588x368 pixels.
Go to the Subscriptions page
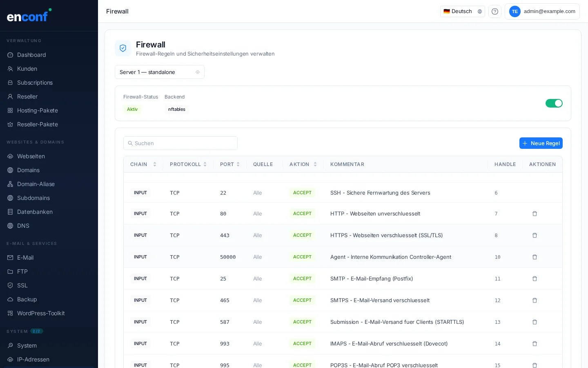click(35, 83)
